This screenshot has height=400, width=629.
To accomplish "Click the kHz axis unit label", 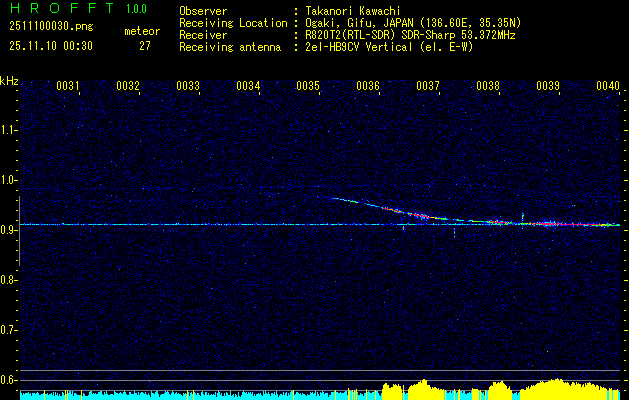I will [x=9, y=80].
